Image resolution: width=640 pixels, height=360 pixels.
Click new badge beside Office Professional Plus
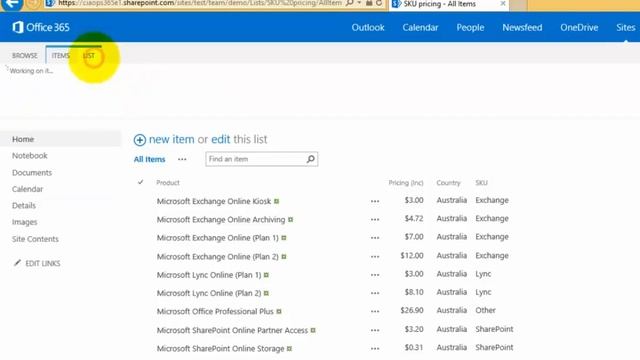(279, 311)
